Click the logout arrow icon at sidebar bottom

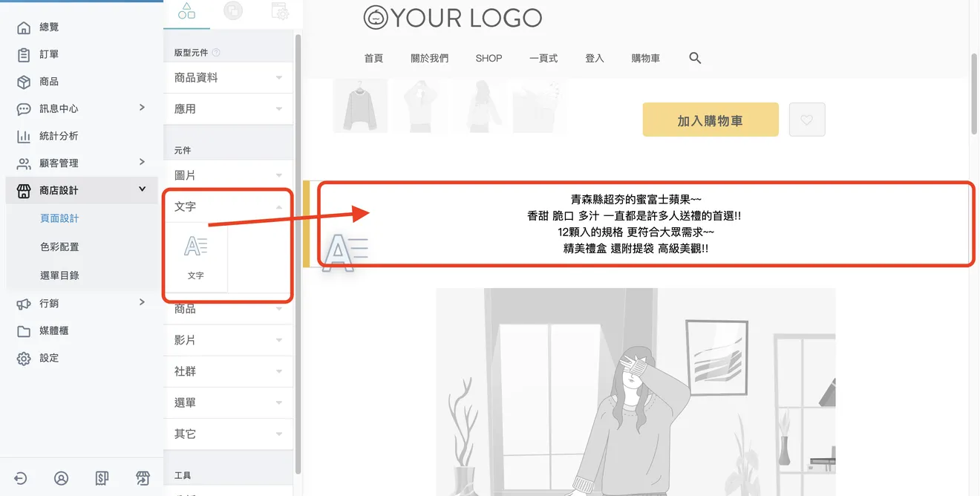pyautogui.click(x=21, y=479)
